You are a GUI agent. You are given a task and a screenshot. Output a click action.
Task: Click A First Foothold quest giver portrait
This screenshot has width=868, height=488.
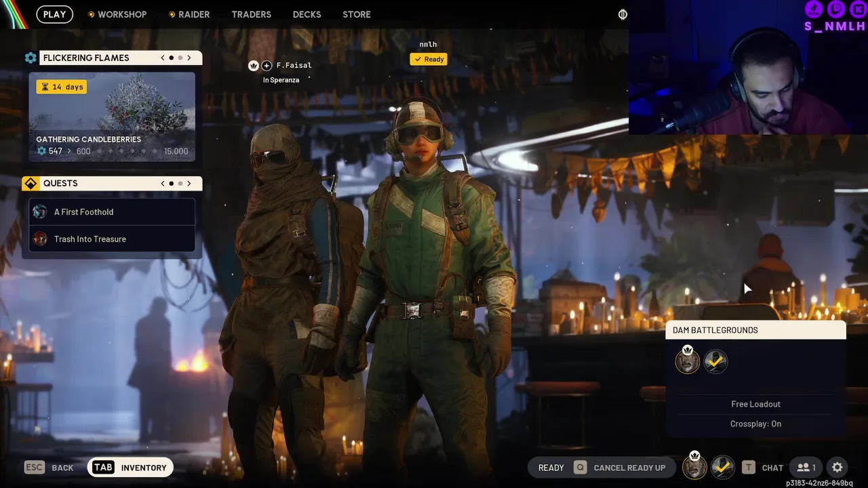point(40,212)
